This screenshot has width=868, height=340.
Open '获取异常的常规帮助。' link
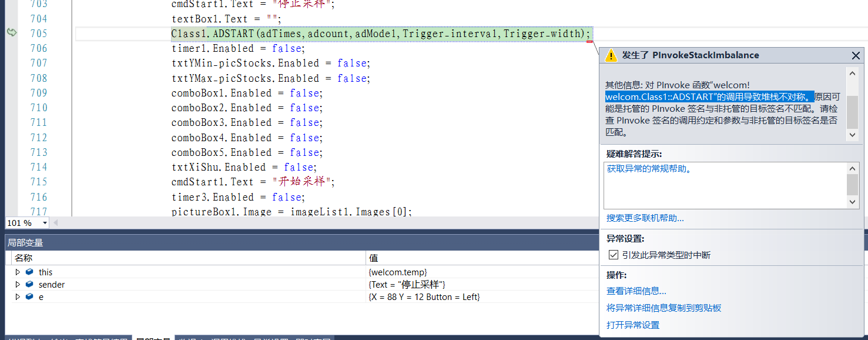pos(649,169)
